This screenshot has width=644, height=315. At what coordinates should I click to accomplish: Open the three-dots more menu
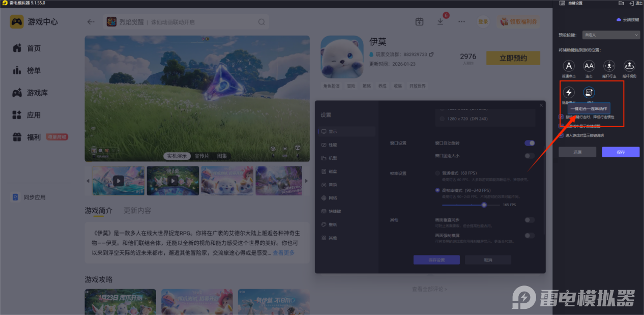[461, 21]
